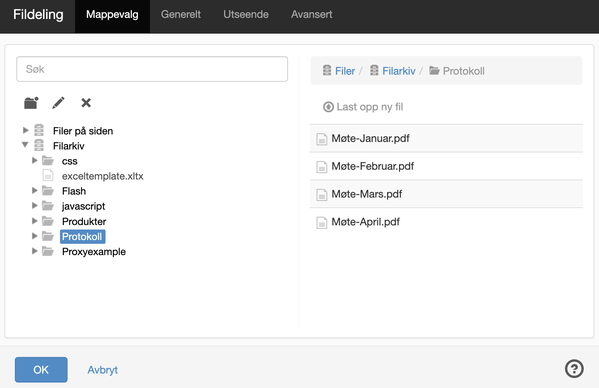
Task: Click Protokoll in the breadcrumb
Action: 464,71
